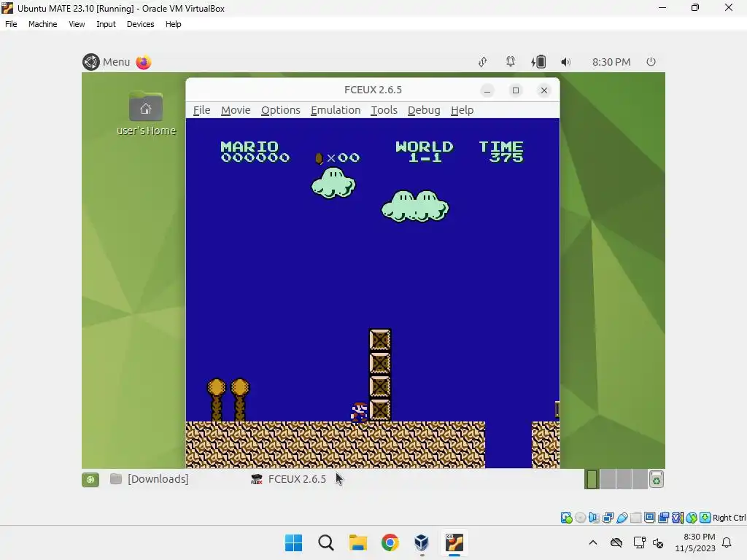Open the Trash icon in bottom panel
747x560 pixels.
(x=657, y=480)
